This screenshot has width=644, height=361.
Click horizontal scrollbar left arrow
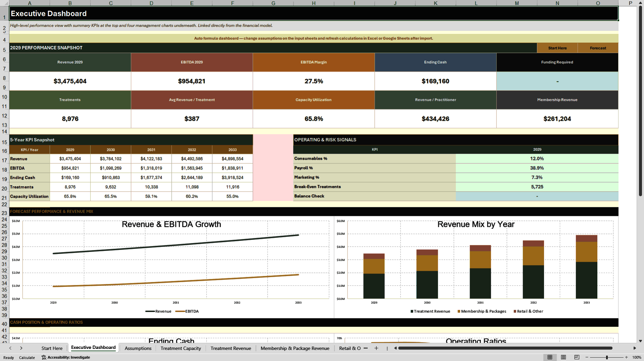395,348
